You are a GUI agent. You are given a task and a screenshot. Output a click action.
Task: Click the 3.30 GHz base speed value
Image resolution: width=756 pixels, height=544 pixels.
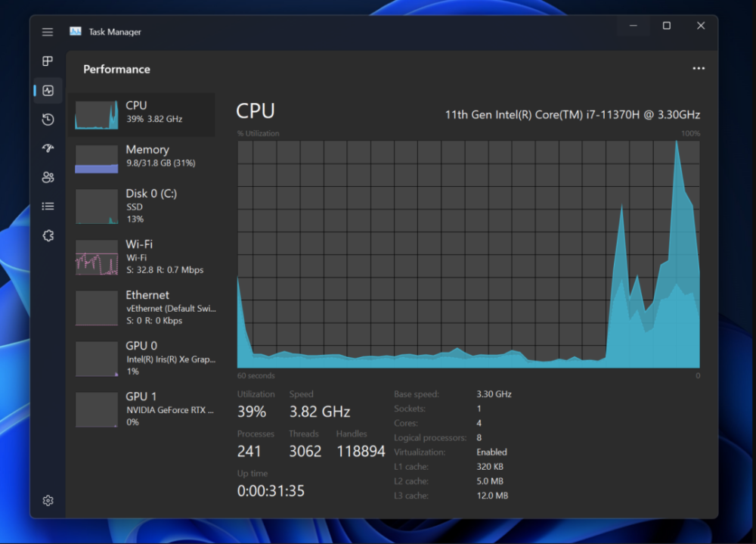coord(494,394)
